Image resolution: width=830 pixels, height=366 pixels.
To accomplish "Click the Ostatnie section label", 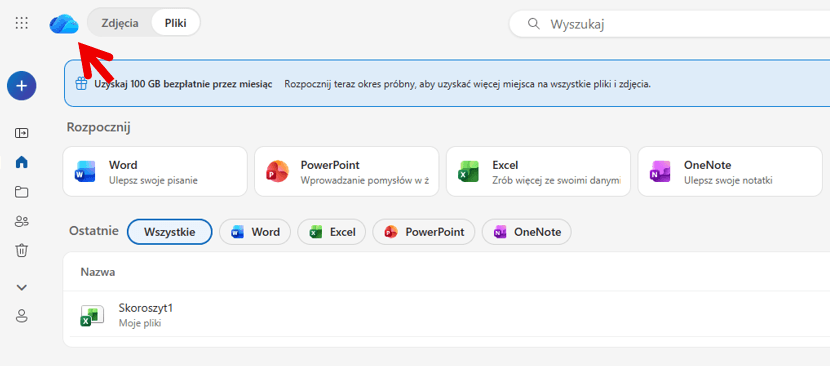I will [94, 231].
